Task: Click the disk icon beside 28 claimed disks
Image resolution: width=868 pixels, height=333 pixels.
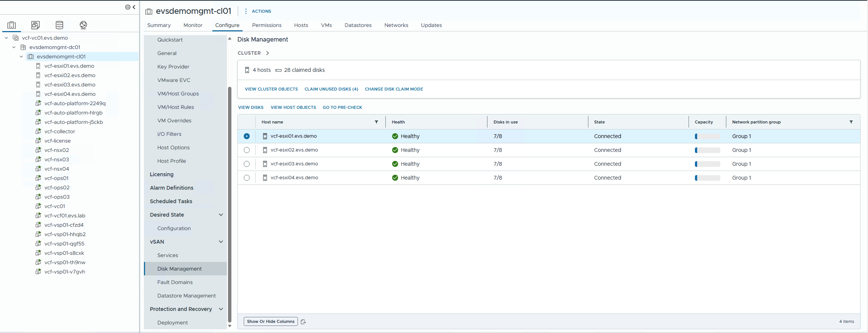Action: [278, 70]
